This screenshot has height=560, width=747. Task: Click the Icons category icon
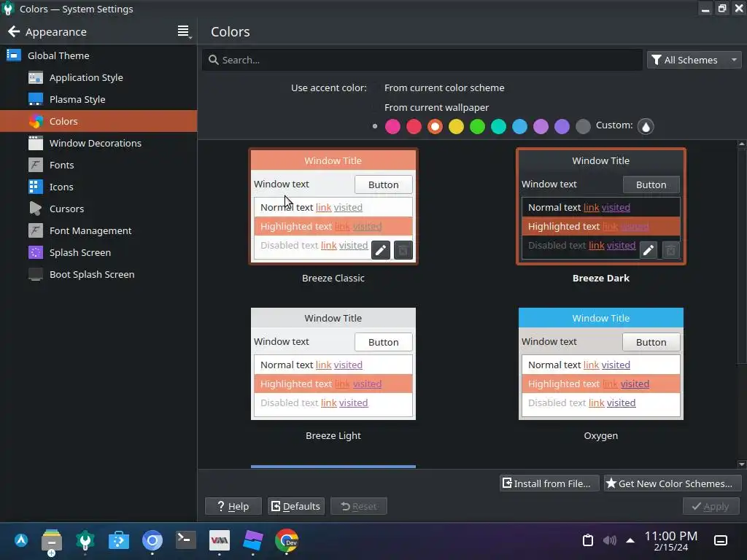pos(35,187)
